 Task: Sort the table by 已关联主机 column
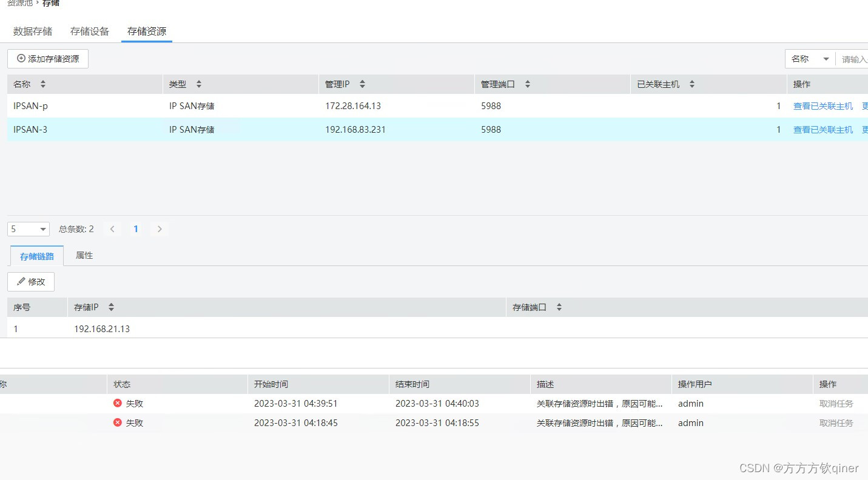[x=692, y=84]
